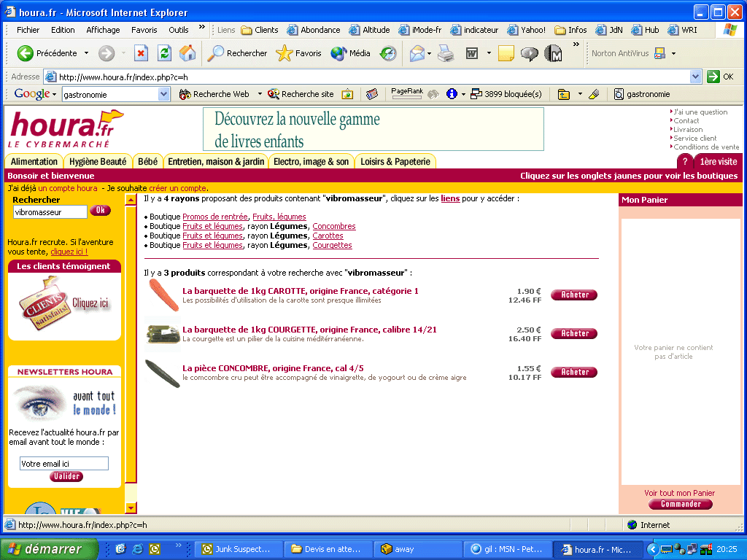Open the Concombres rayon link
The image size is (747, 560).
[x=334, y=226]
